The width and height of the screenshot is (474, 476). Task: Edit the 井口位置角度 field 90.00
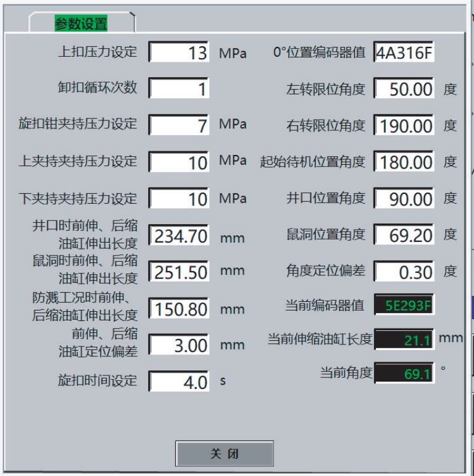click(x=404, y=198)
